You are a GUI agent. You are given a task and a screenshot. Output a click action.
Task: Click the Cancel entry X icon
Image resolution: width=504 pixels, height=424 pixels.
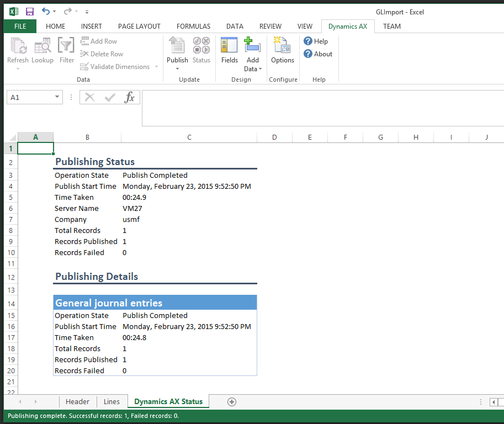[89, 97]
